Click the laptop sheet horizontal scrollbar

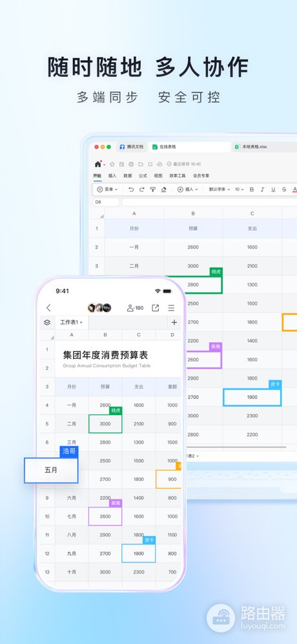[236, 447]
